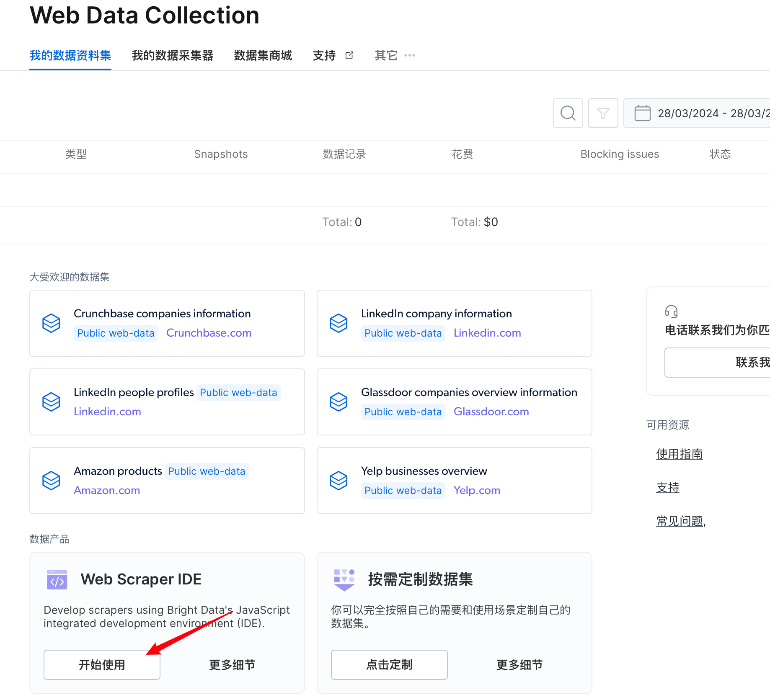
Task: Open the Glassdoor.com link
Action: [491, 412]
